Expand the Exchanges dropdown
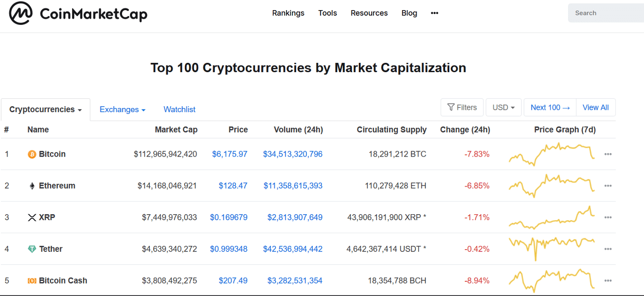 click(x=122, y=109)
